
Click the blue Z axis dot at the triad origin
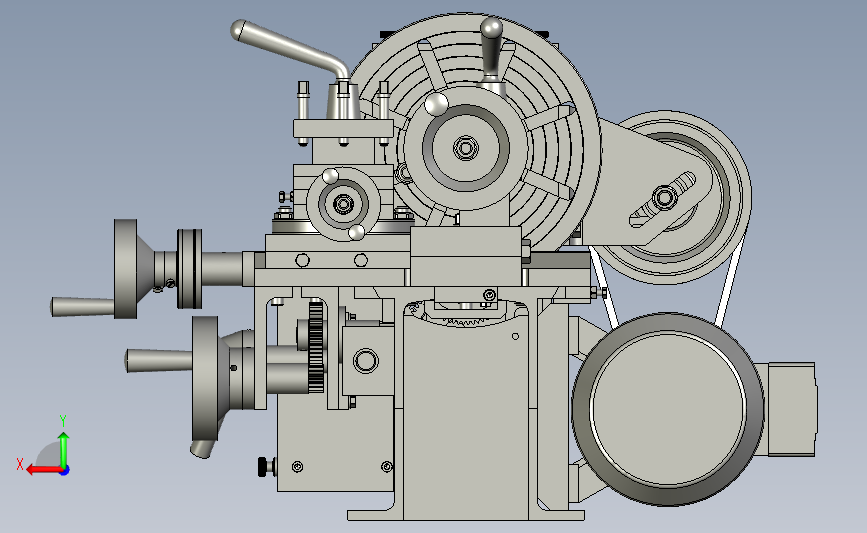coord(65,471)
